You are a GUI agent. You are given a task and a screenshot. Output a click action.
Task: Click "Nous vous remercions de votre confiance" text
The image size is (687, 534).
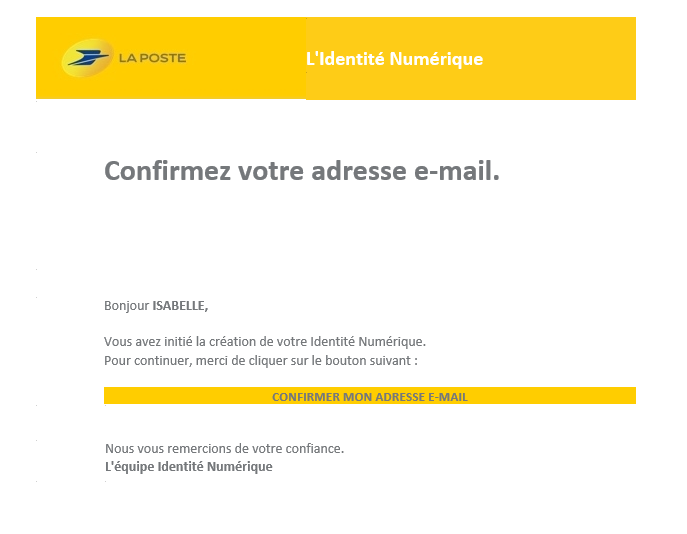(x=224, y=448)
